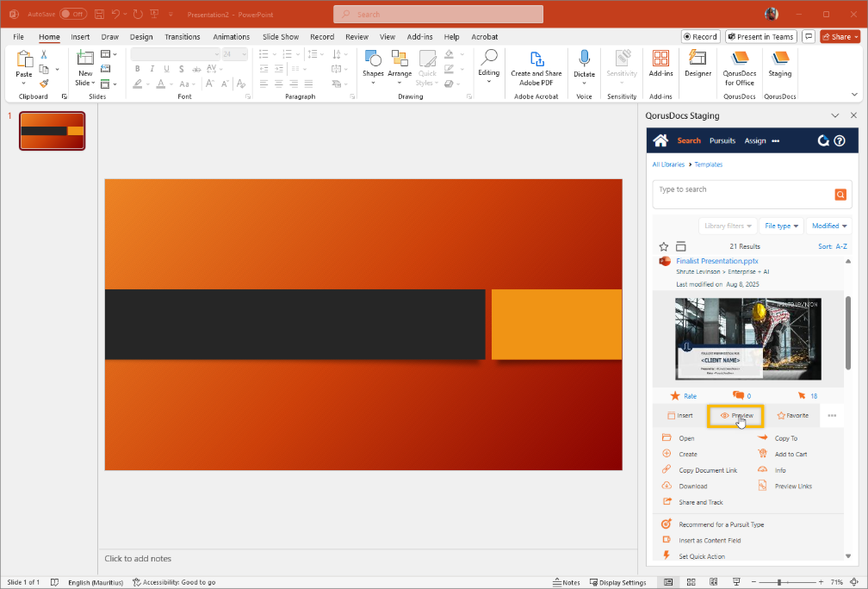
Task: Toggle Favorite for Finalist Presentation
Action: (792, 415)
